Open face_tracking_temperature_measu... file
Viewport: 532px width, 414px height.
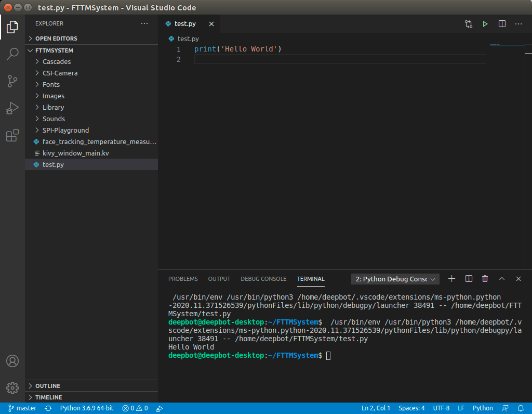click(x=91, y=141)
